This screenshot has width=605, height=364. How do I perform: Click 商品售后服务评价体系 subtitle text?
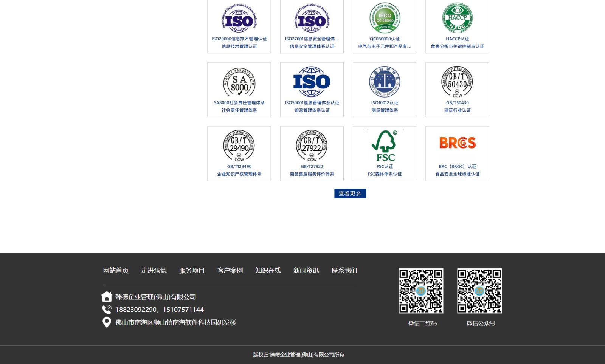click(312, 174)
